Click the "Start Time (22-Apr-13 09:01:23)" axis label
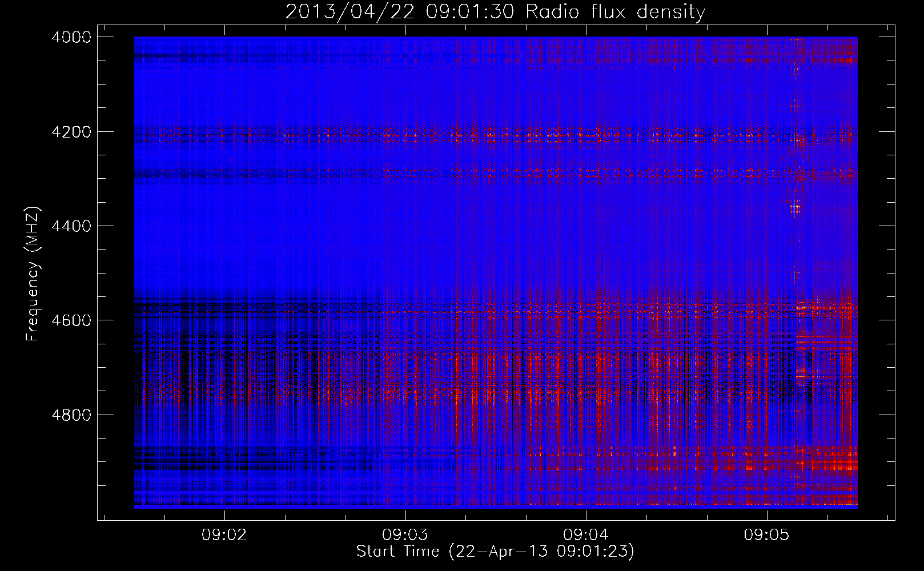 point(495,552)
